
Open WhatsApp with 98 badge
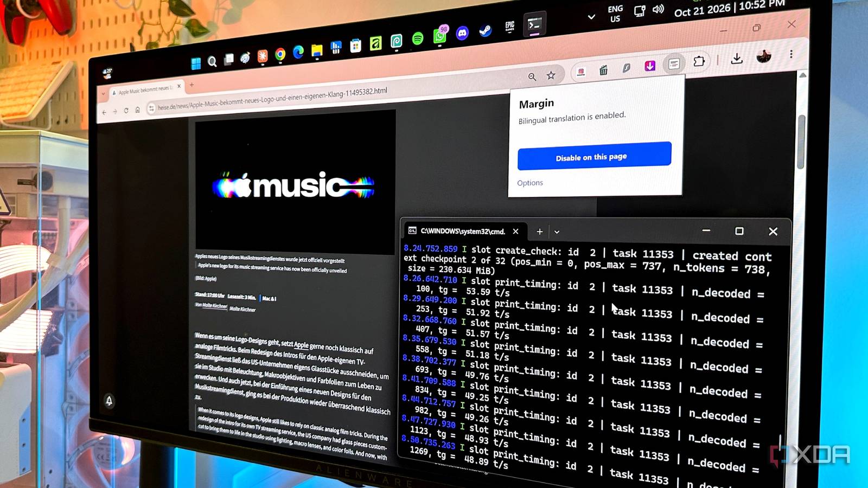tap(440, 35)
